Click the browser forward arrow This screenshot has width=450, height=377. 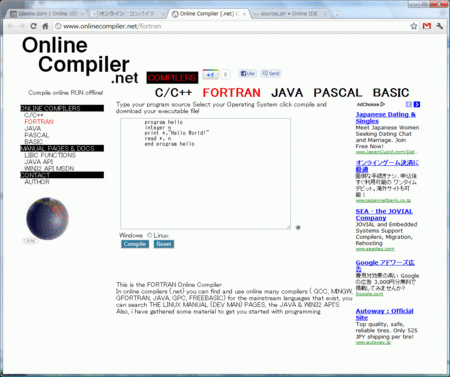coord(22,26)
